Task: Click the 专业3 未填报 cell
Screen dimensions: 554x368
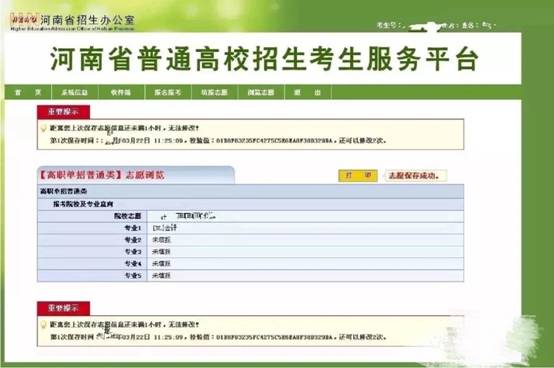Action: (305, 252)
